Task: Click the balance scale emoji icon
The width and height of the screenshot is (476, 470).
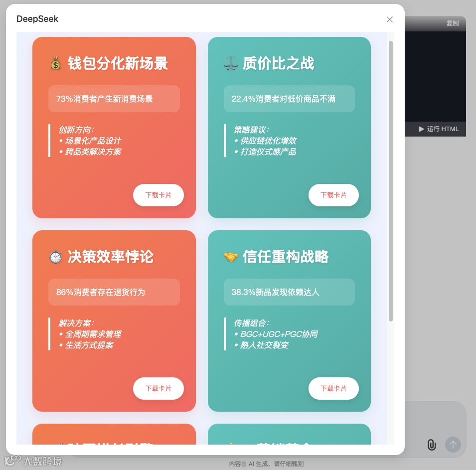Action: click(x=231, y=63)
